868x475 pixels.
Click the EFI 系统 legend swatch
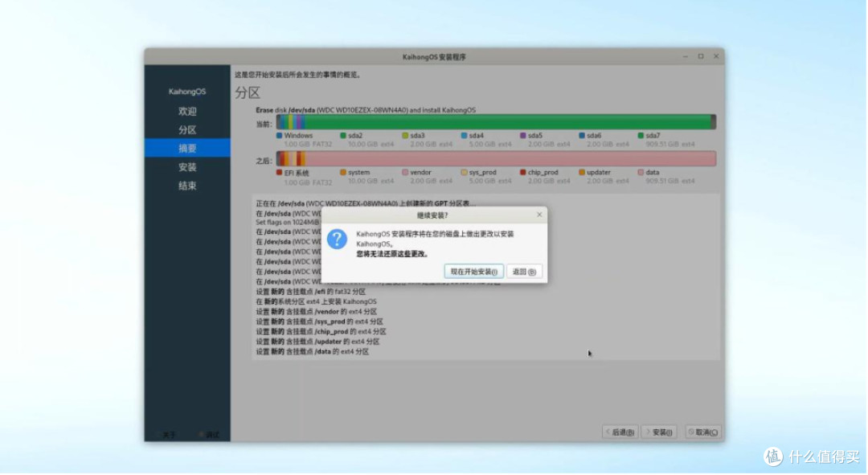(x=280, y=173)
